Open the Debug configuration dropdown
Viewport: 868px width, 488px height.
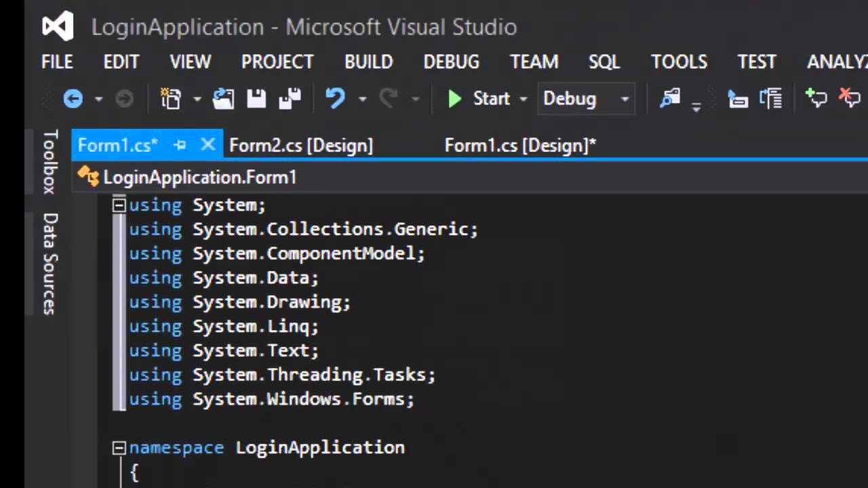(586, 99)
